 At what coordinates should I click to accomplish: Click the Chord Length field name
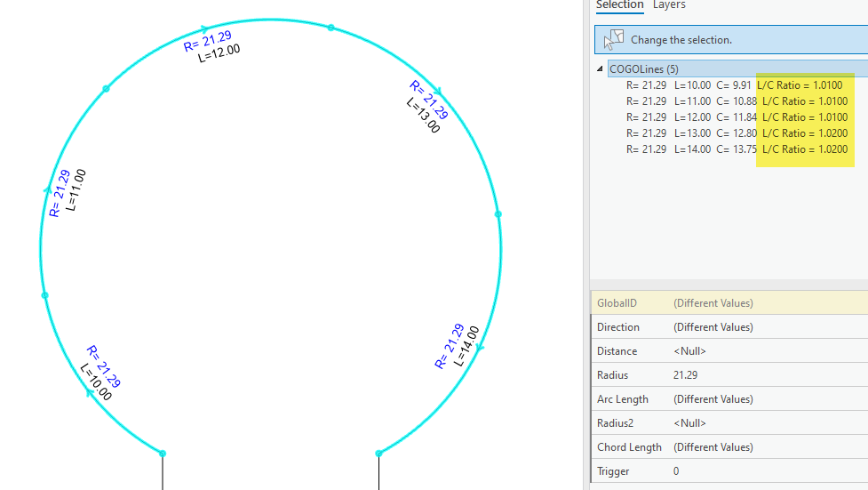point(629,447)
